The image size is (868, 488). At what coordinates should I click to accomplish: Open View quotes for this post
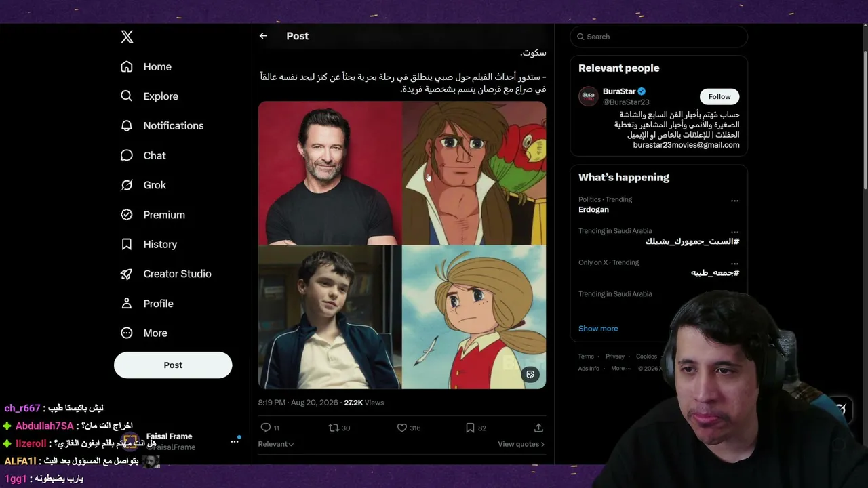[x=521, y=444]
